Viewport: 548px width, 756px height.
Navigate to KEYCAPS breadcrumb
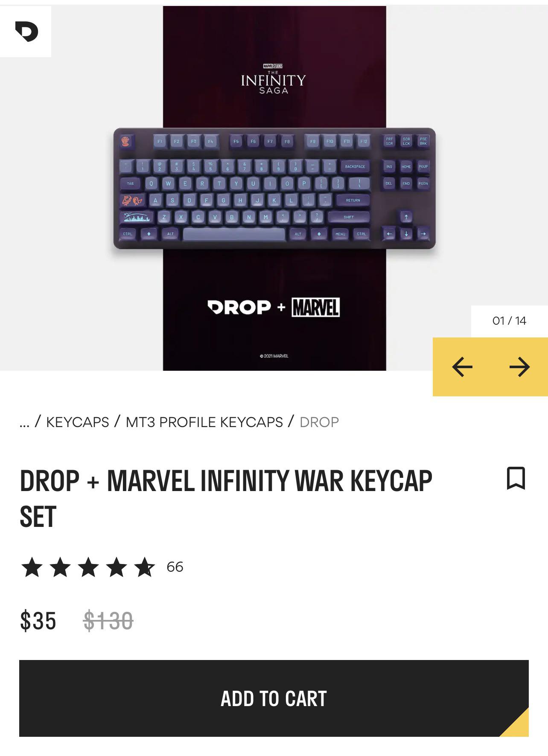(x=78, y=422)
